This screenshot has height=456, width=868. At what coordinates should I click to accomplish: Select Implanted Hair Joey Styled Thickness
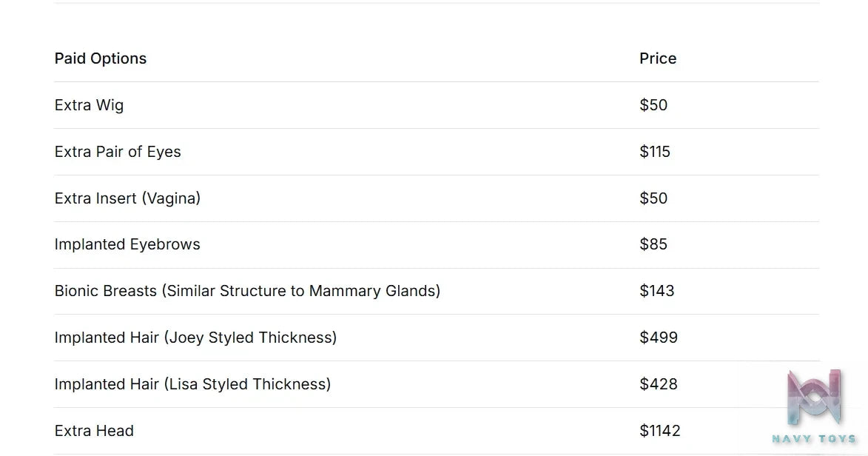point(195,338)
